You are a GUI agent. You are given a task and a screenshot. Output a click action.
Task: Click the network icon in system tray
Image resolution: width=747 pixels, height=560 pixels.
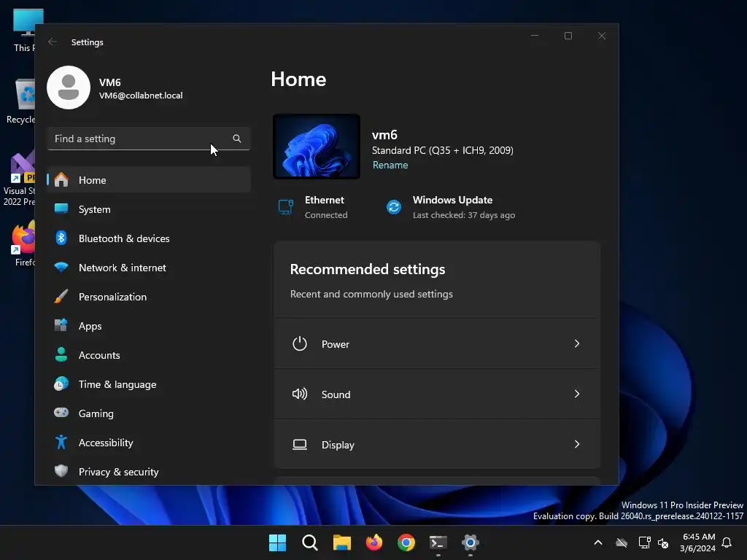645,542
